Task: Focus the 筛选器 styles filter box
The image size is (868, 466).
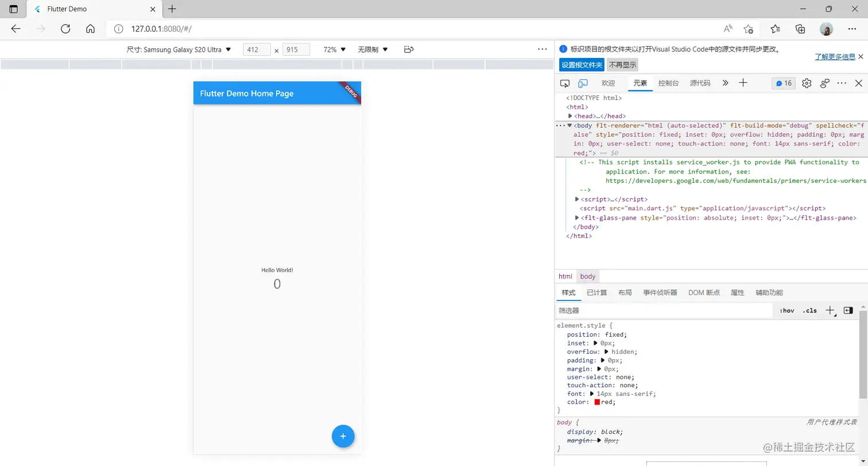Action: click(x=664, y=310)
